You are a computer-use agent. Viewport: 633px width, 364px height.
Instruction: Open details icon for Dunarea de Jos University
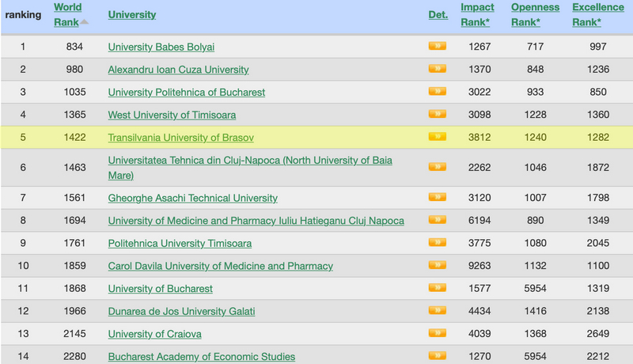click(437, 311)
